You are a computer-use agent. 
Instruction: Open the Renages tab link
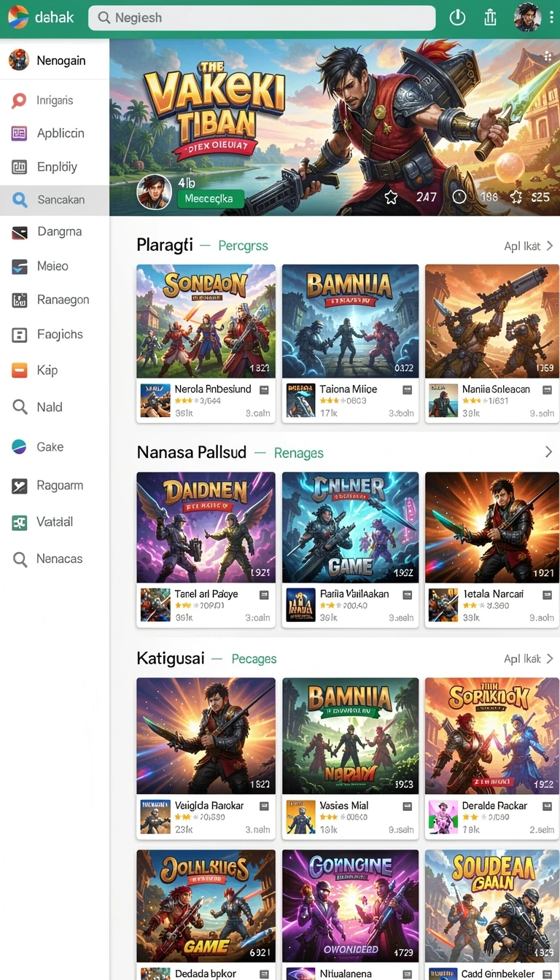pyautogui.click(x=299, y=453)
